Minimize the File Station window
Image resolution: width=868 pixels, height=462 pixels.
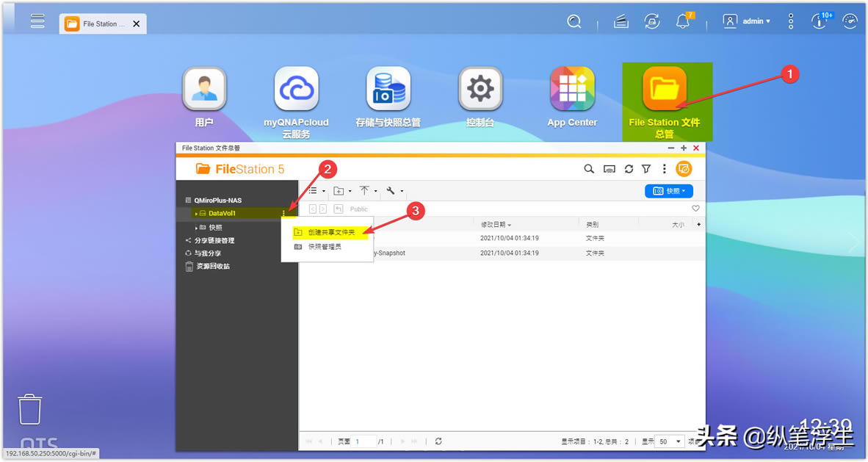tap(671, 148)
